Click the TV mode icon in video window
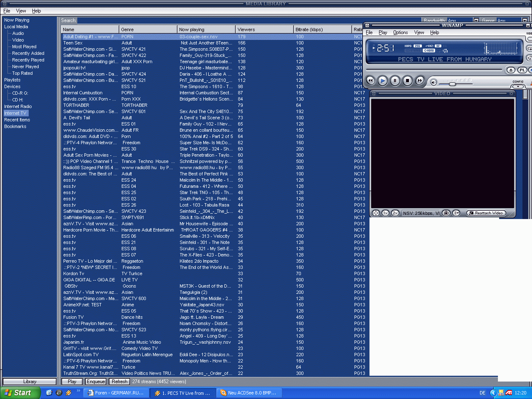This screenshot has height=399, width=532. [446, 213]
